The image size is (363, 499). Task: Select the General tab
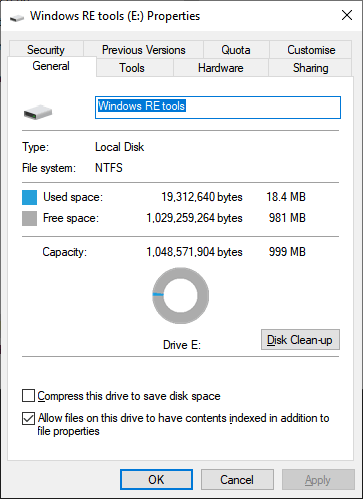click(52, 66)
